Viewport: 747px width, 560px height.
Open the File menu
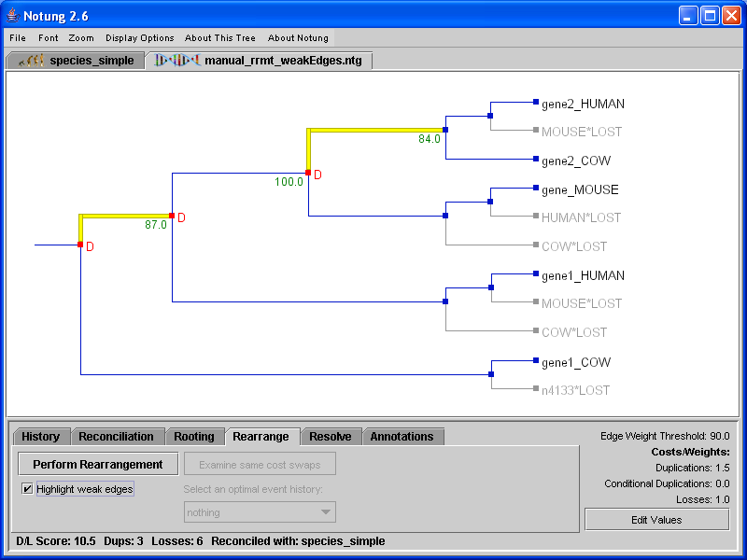pyautogui.click(x=18, y=38)
